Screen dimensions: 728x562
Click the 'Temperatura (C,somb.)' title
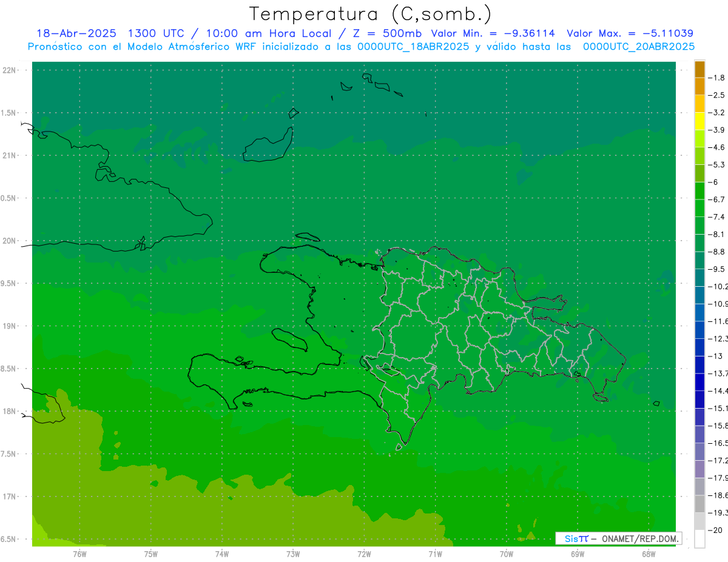371,14
